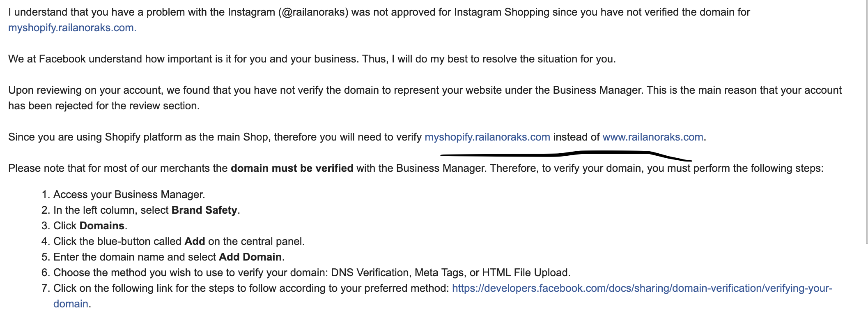Open the myshopify.railanoraks.com link in first paragraph
The height and width of the screenshot is (323, 868).
tap(72, 28)
